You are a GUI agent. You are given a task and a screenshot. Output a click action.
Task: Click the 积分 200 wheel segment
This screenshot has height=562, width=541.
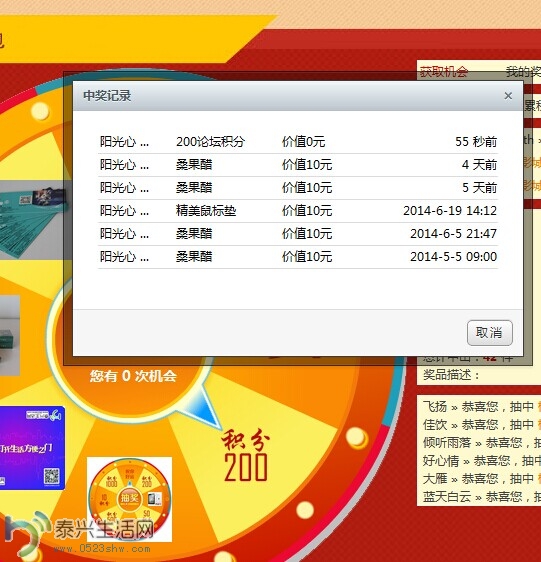[246, 456]
